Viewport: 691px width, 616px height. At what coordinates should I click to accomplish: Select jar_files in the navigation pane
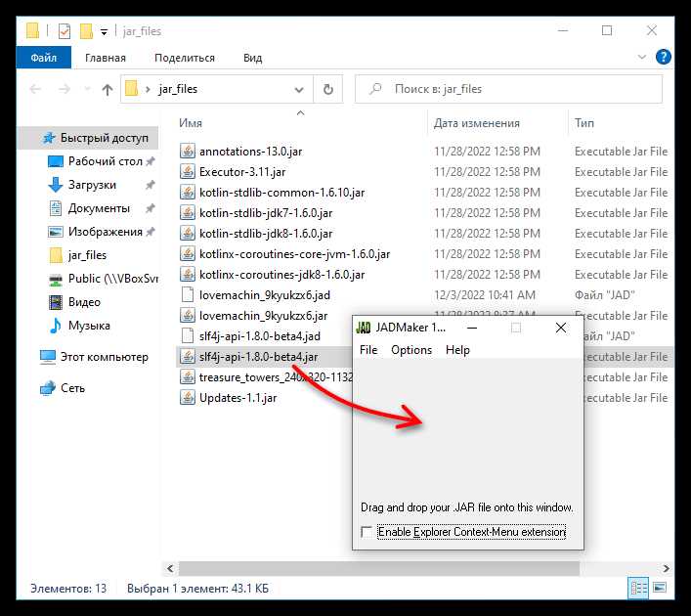coord(87,255)
